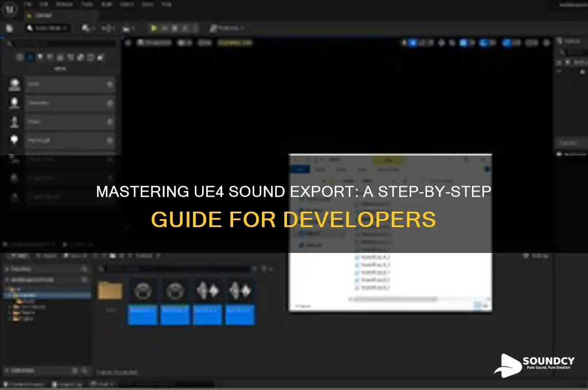Open the quick add content toolbar icon
Viewport: 588px width, 390px height.
tap(88, 28)
